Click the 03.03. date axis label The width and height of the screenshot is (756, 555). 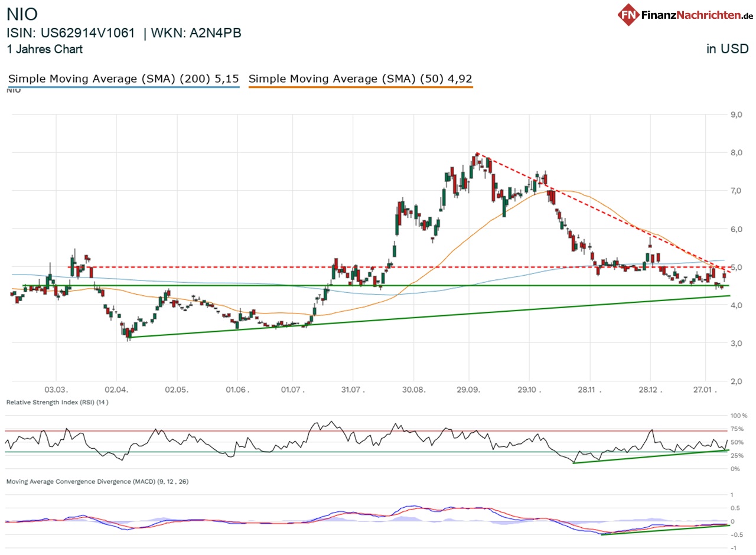coord(57,390)
